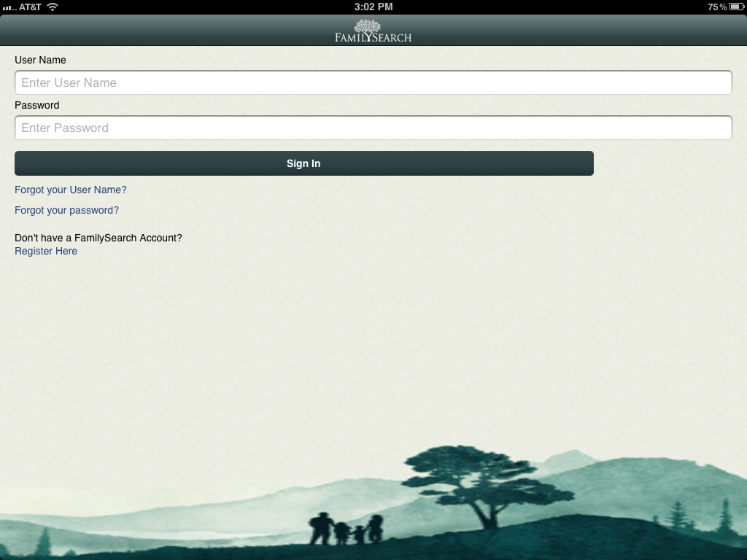
Task: Tap the dark header bar
Action: click(x=146, y=31)
